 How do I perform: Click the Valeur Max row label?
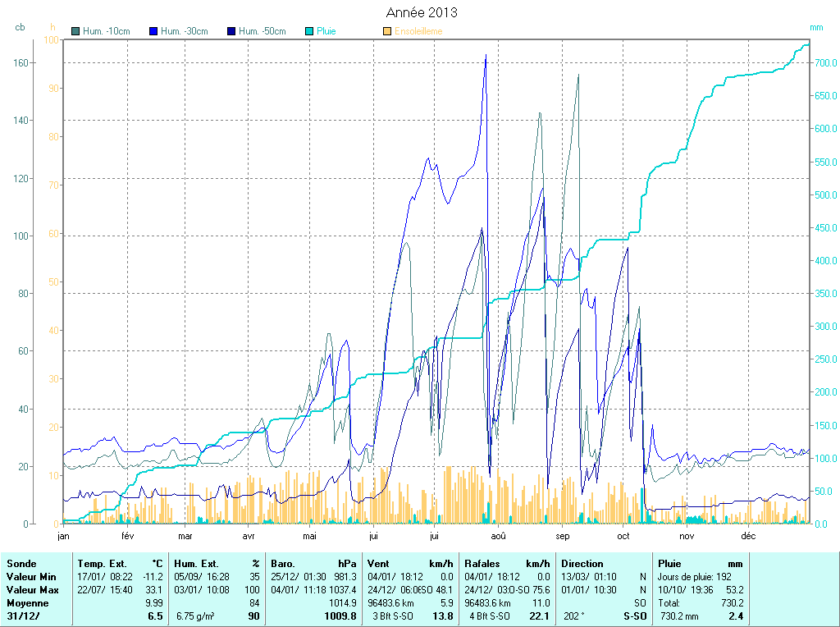[32, 590]
